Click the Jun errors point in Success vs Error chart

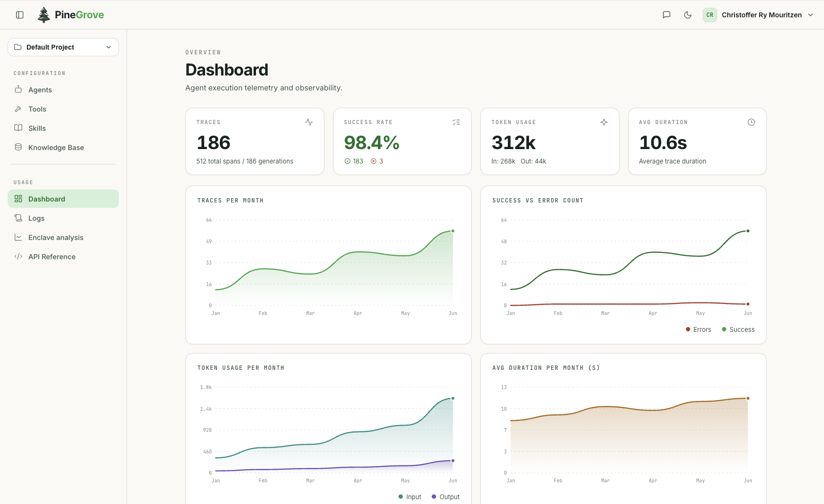coord(748,304)
